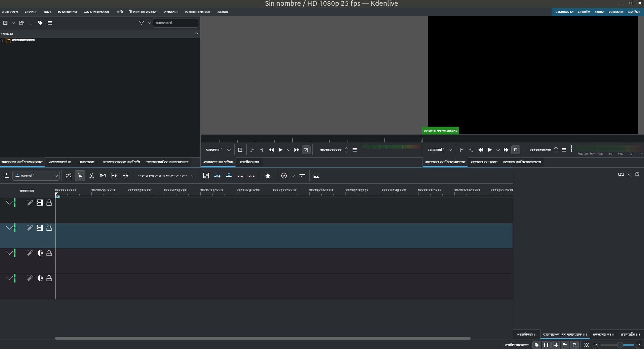Viewport: 644px width, 349px height.
Task: Toggle snap magnet in status bar
Action: 574,345
